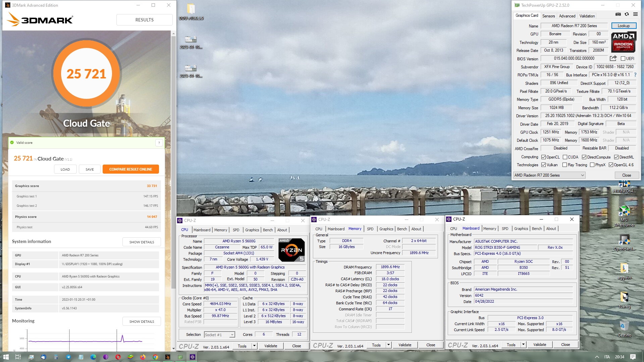Open Opera browser from the taskbar

click(x=118, y=357)
